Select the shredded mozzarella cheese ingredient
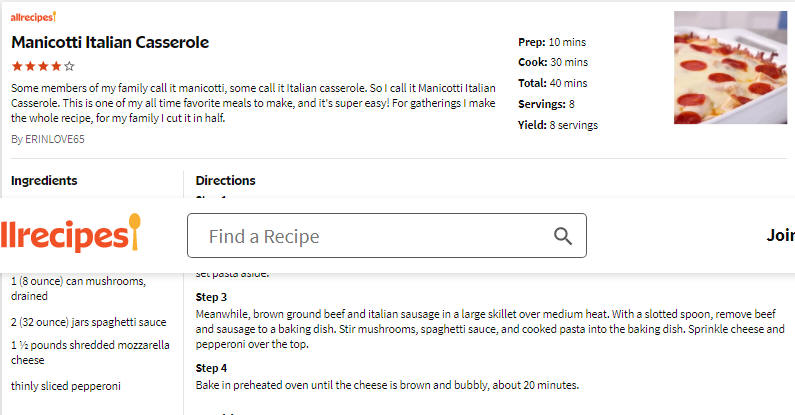This screenshot has width=795, height=415. (x=90, y=352)
